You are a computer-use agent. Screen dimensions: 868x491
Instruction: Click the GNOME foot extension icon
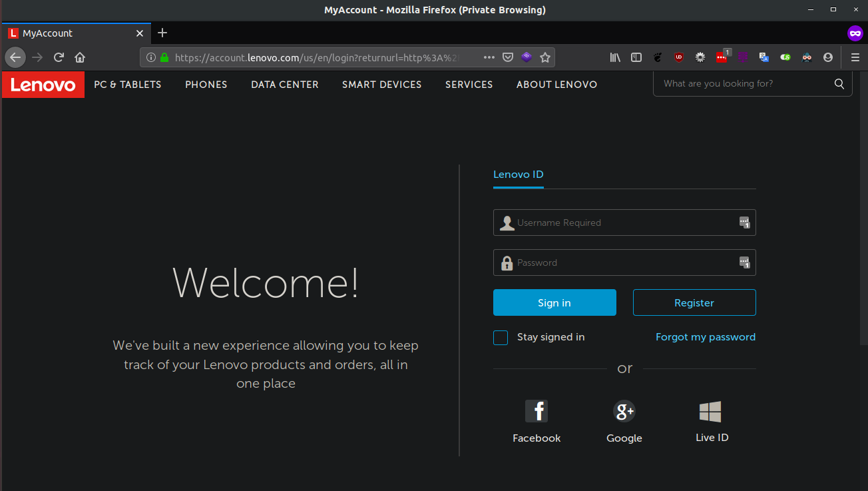[x=658, y=57]
